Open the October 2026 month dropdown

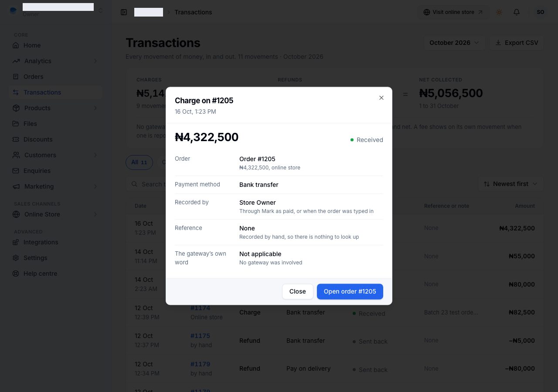(454, 43)
